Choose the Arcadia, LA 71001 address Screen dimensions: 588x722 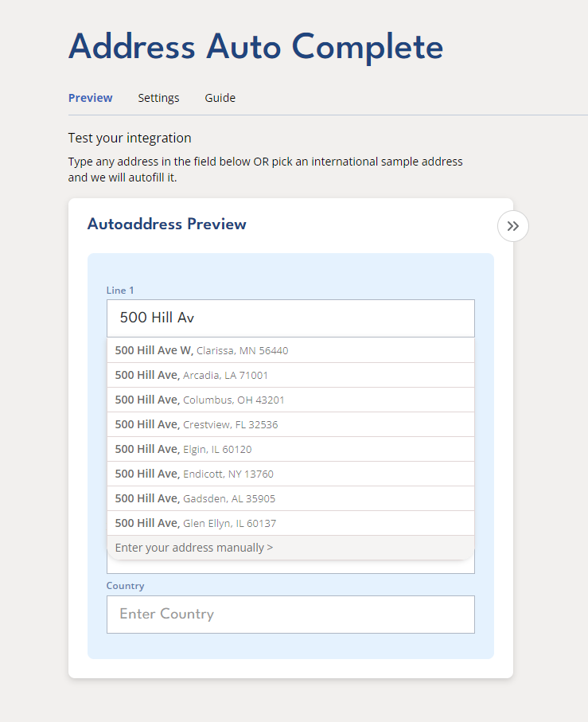pyautogui.click(x=290, y=375)
